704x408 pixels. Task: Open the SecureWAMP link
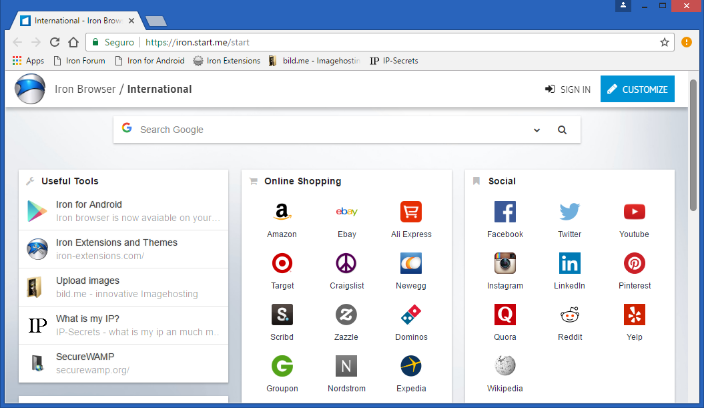click(123, 363)
